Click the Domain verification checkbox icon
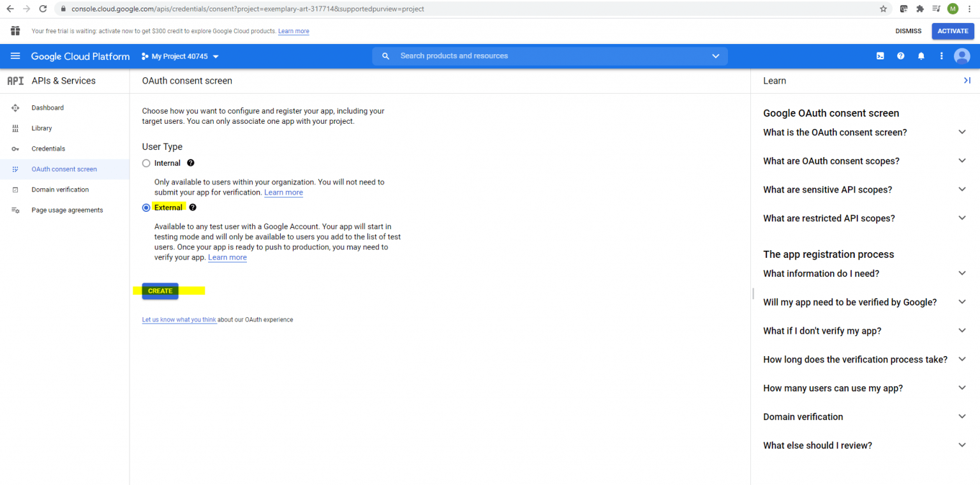Image resolution: width=980 pixels, height=485 pixels. (15, 190)
